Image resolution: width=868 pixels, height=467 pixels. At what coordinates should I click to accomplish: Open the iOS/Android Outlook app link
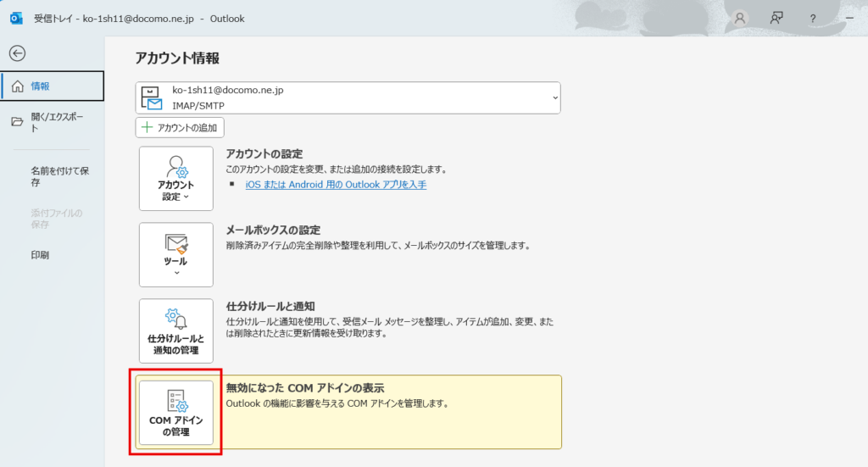tap(336, 184)
